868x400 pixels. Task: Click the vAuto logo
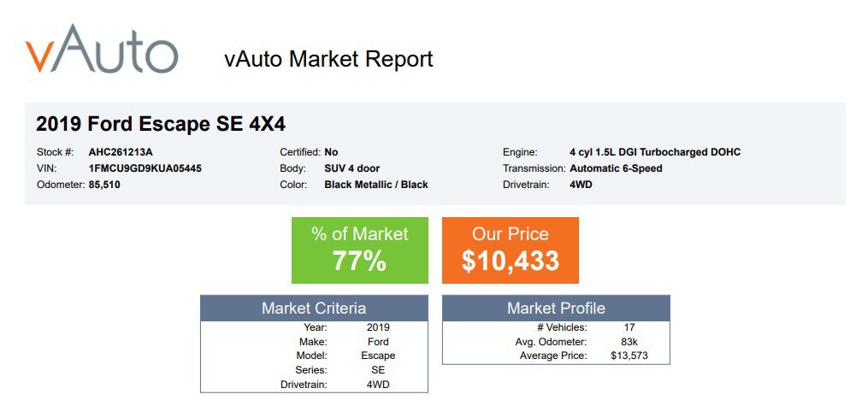pyautogui.click(x=102, y=49)
